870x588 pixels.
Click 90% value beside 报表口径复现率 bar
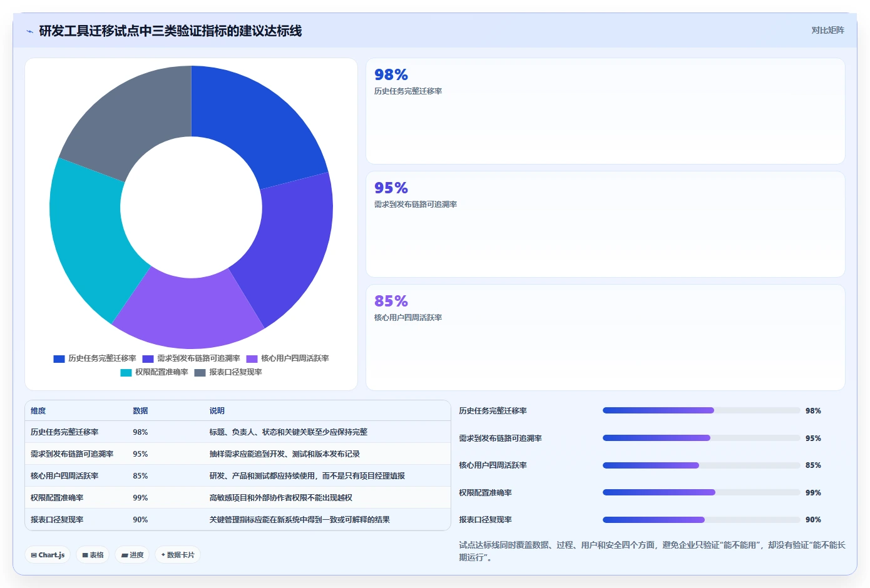pos(813,520)
